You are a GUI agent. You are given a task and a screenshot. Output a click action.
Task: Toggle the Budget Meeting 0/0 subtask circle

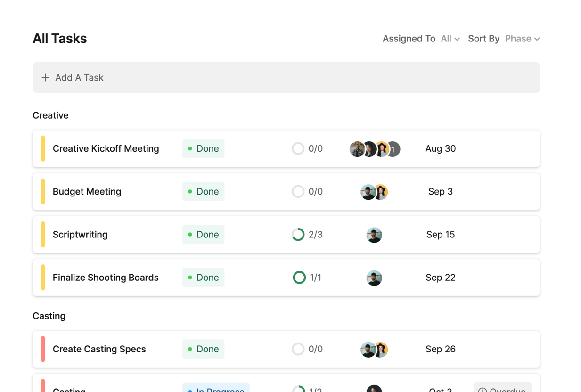point(298,192)
